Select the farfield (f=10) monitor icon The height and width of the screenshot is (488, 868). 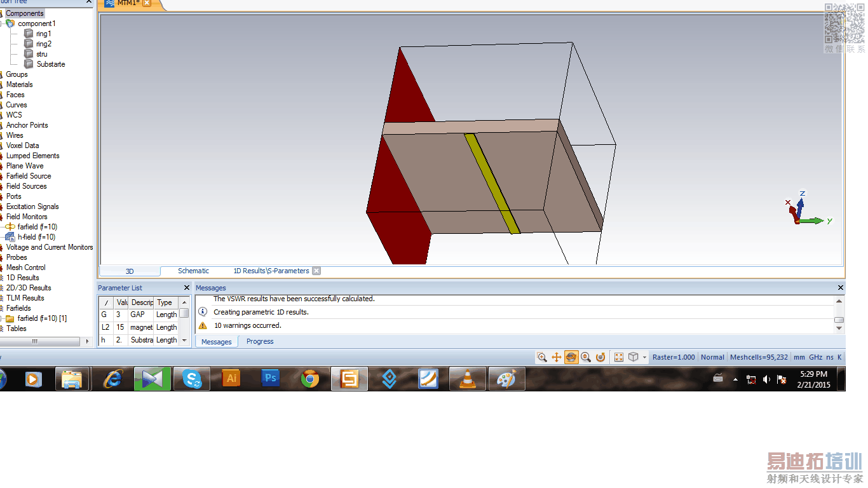10,227
